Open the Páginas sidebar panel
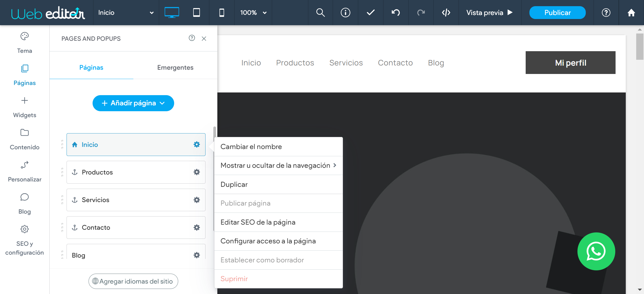This screenshot has width=644, height=294. (25, 75)
